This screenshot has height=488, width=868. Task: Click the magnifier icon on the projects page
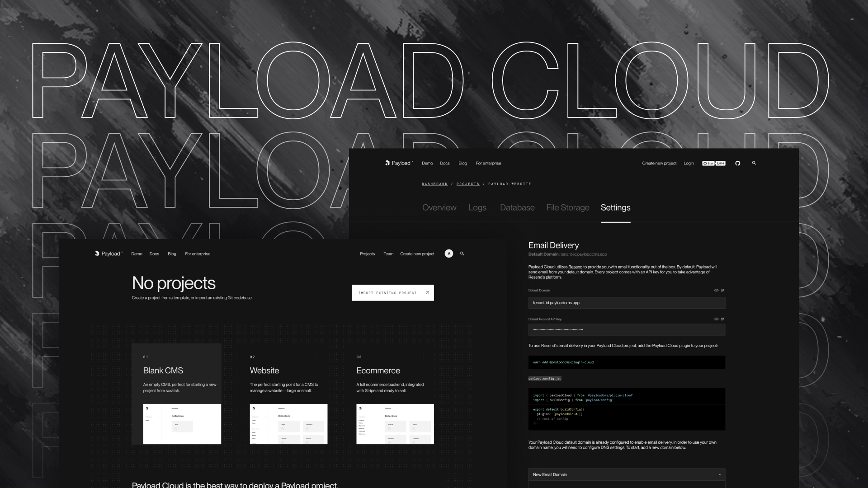click(x=462, y=253)
